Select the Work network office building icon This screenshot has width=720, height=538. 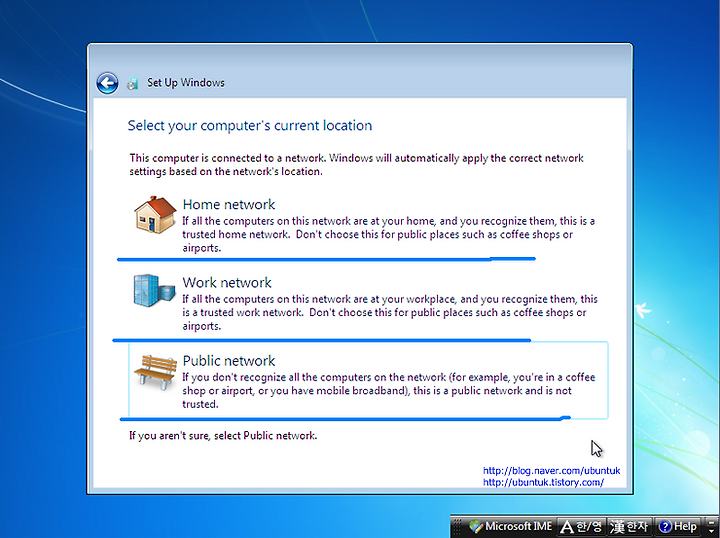tap(154, 290)
